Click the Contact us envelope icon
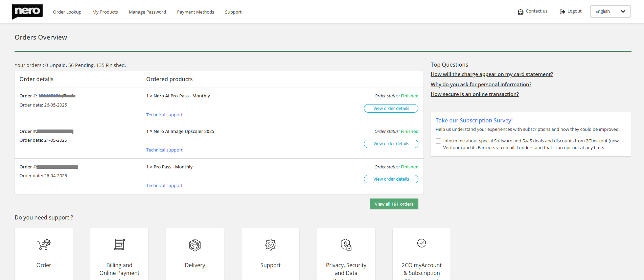Image resolution: width=644 pixels, height=280 pixels. point(521,12)
